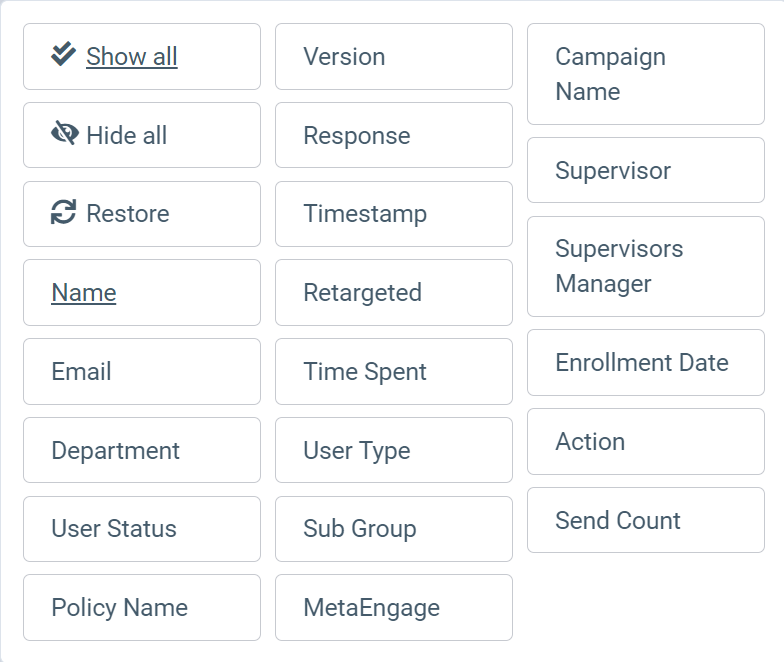
Task: Click the crossed-eye Hide all icon
Action: (x=64, y=133)
